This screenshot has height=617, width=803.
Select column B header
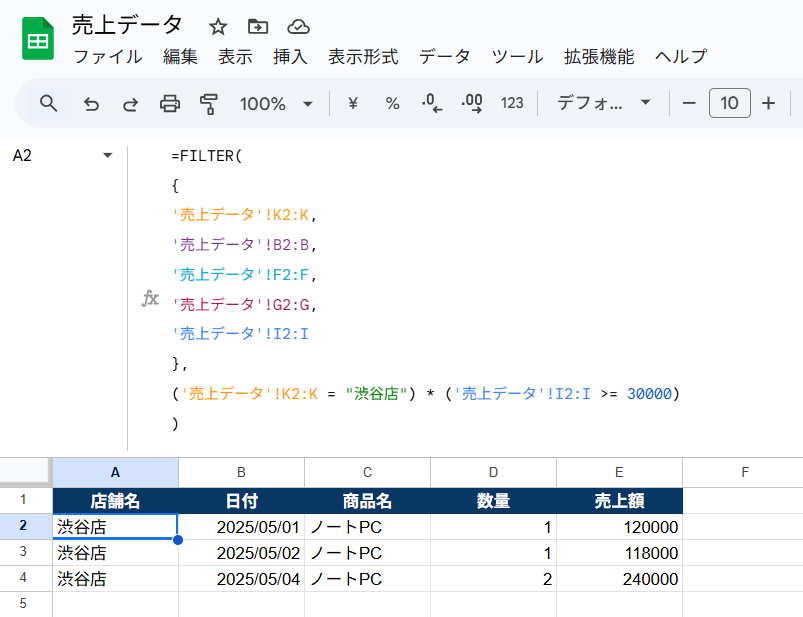point(241,472)
